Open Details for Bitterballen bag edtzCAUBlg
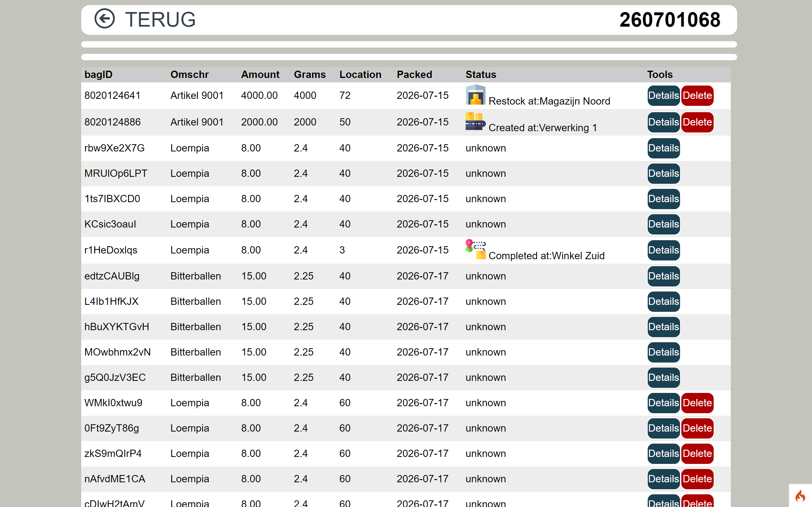This screenshot has width=812, height=507. (x=663, y=276)
